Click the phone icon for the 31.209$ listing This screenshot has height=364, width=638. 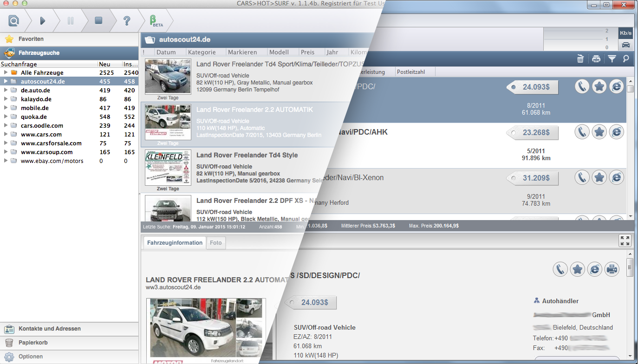tap(582, 177)
